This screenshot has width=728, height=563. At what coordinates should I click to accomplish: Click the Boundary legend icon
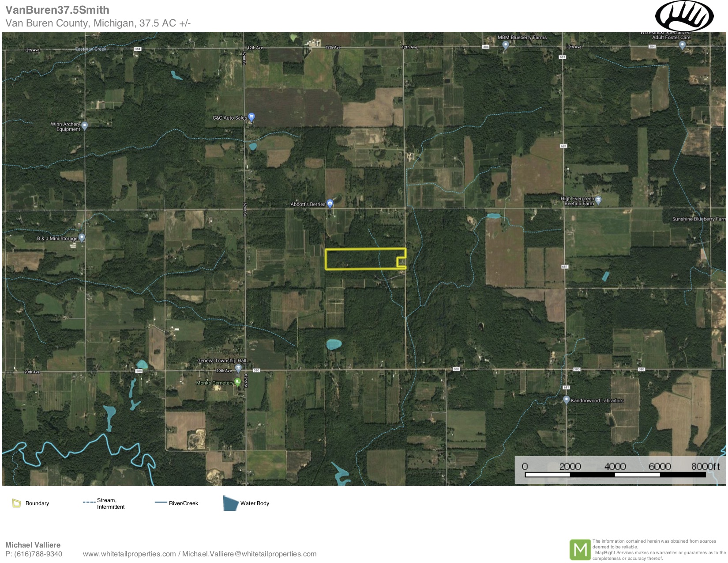(x=17, y=503)
